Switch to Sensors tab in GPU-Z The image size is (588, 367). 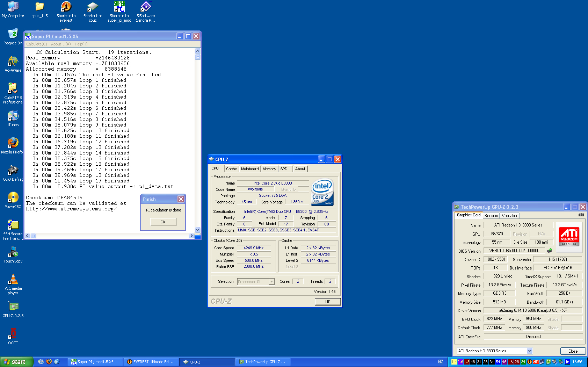coord(491,216)
